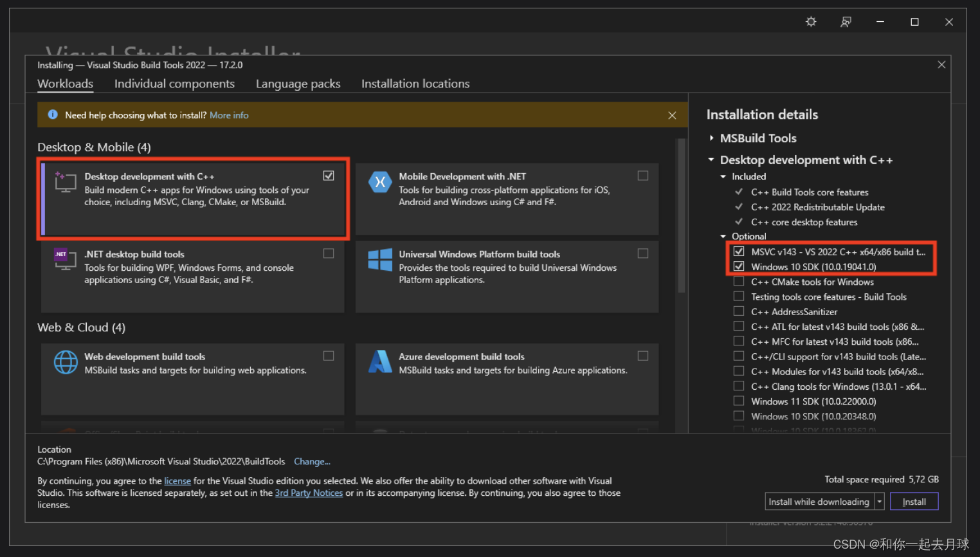Viewport: 980px width, 557px height.
Task: Close the Installing Build Tools dialog
Action: [x=941, y=65]
